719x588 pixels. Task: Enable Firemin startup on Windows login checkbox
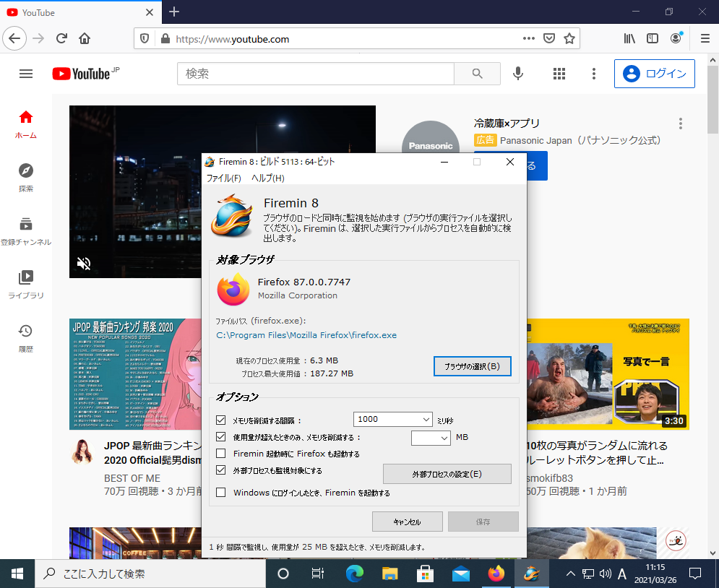(221, 493)
